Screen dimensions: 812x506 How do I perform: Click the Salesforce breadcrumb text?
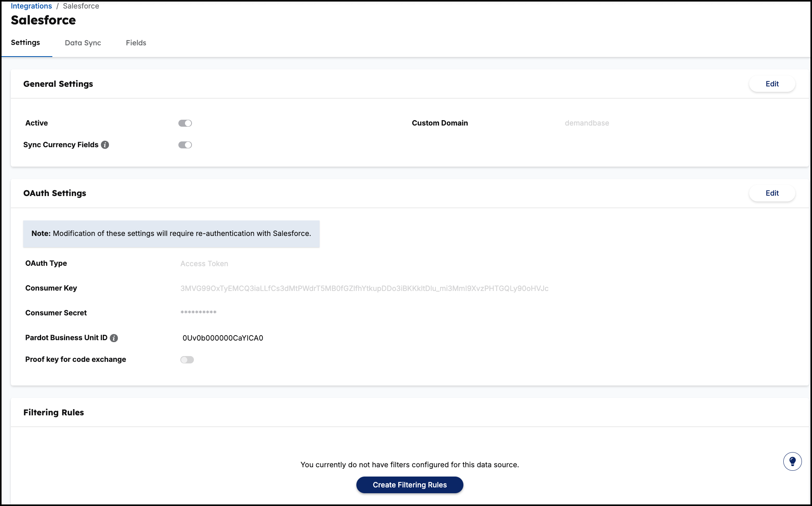point(81,6)
